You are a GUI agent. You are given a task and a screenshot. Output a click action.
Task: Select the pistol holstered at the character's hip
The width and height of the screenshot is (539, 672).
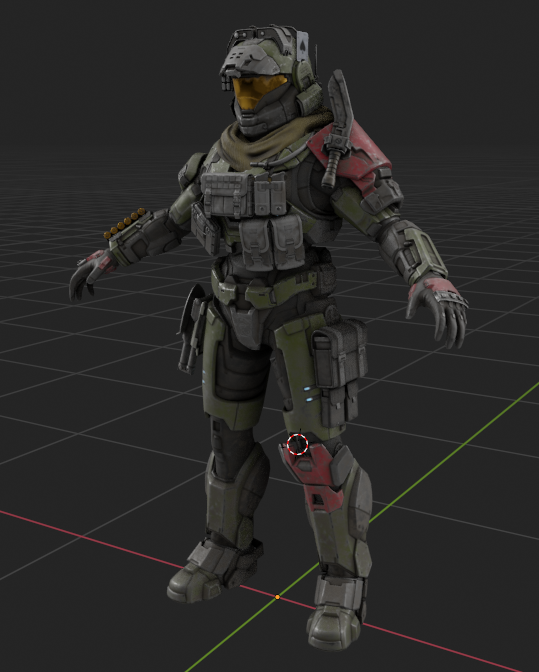(192, 329)
